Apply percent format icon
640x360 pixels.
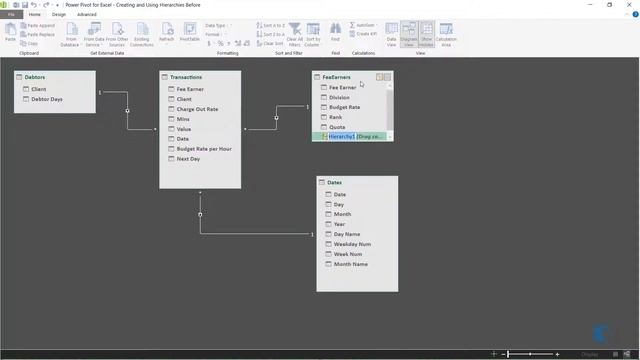(220, 43)
